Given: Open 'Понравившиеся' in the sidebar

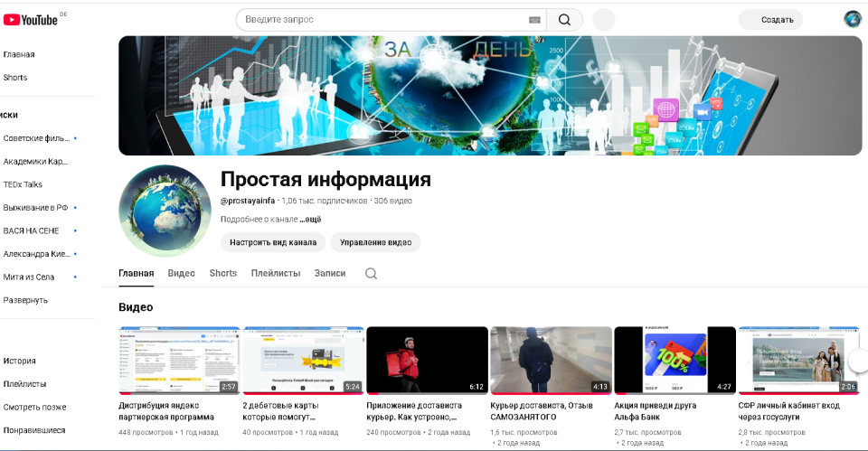Looking at the screenshot, I should 34,430.
